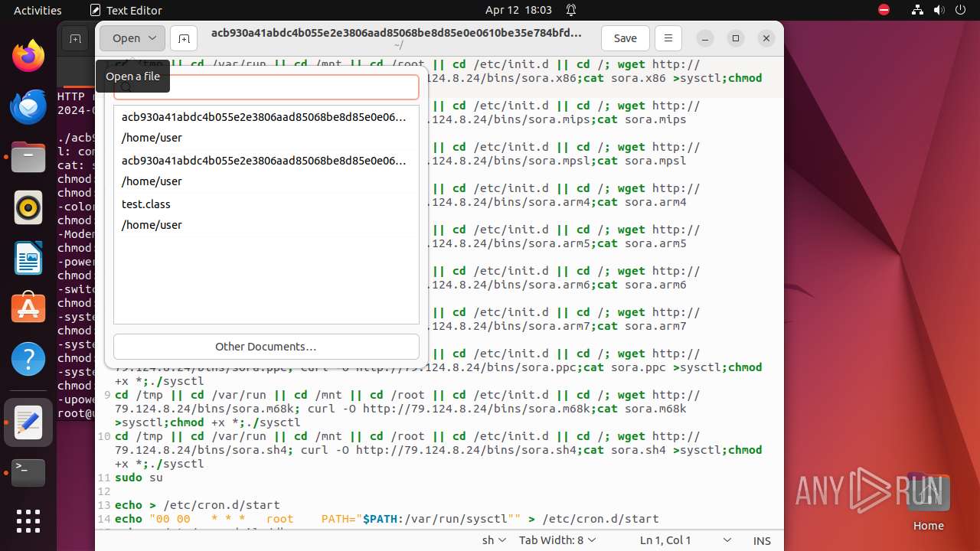980x551 pixels.
Task: Click the Activities overview button
Action: pos(38,10)
